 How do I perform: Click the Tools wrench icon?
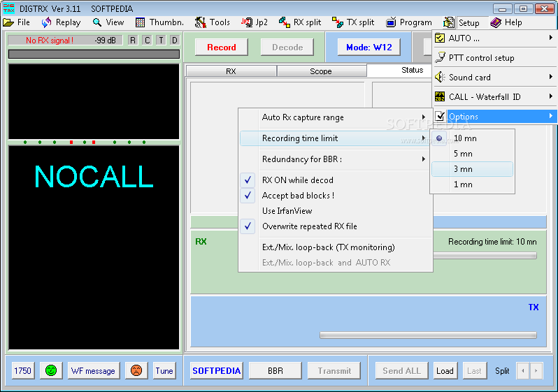tap(201, 22)
